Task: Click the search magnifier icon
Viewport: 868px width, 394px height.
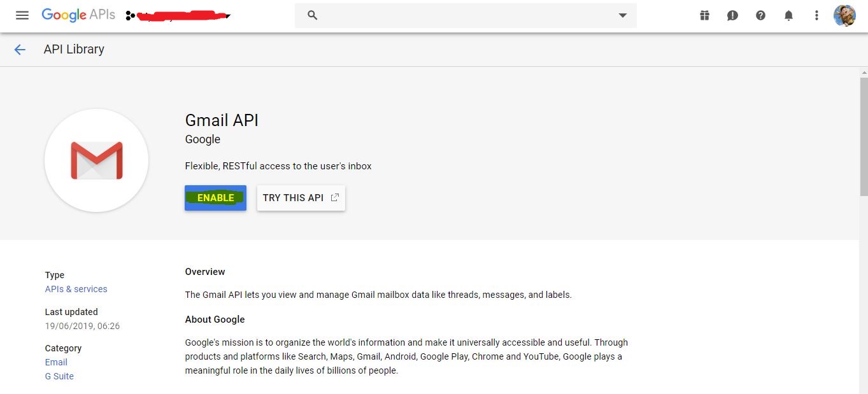Action: (x=312, y=15)
